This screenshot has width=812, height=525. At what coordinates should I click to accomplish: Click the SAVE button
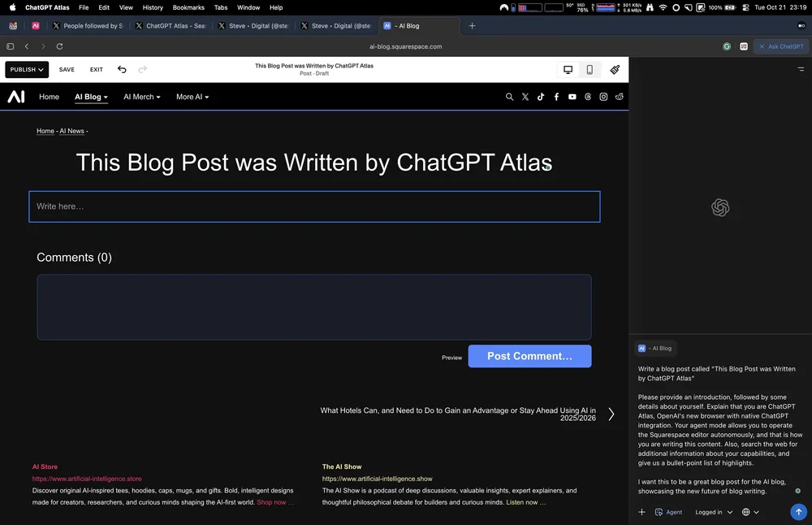[67, 69]
